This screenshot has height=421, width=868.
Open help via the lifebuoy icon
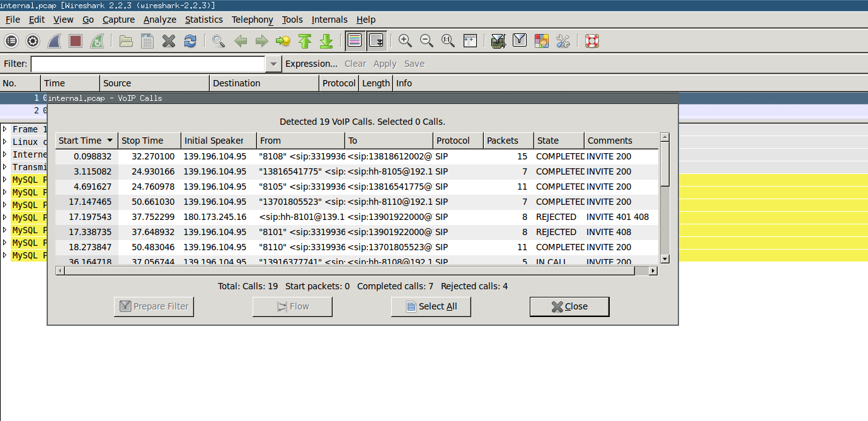591,42
